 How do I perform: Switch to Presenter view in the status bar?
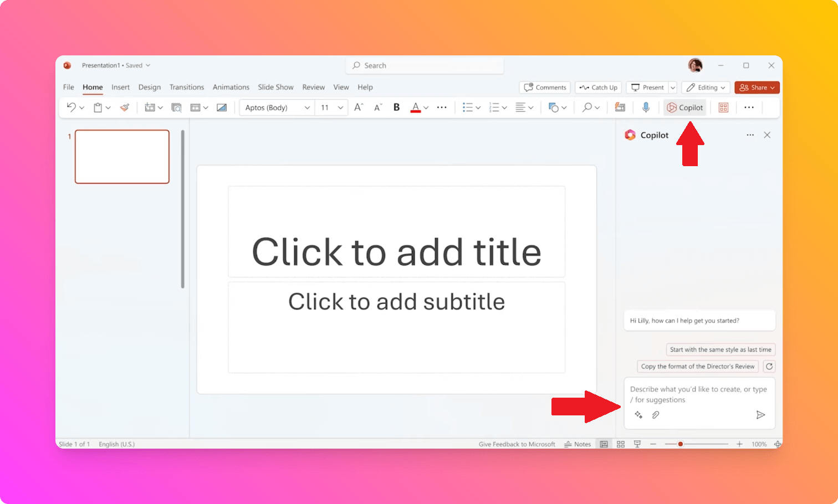pos(637,444)
